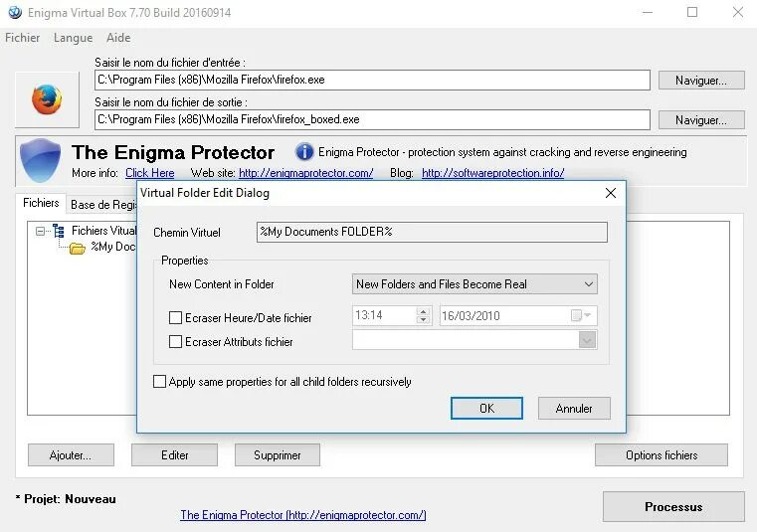The height and width of the screenshot is (532, 757).
Task: Open Options fichiers
Action: point(662,455)
